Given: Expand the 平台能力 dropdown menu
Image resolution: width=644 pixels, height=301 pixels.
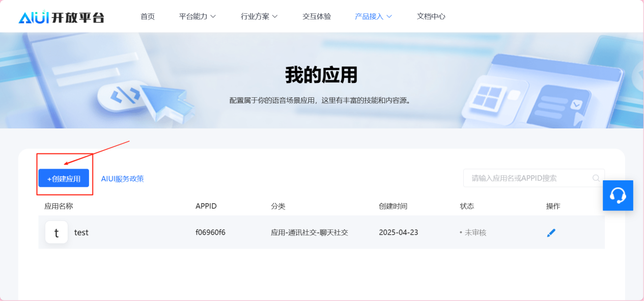Looking at the screenshot, I should pyautogui.click(x=197, y=16).
